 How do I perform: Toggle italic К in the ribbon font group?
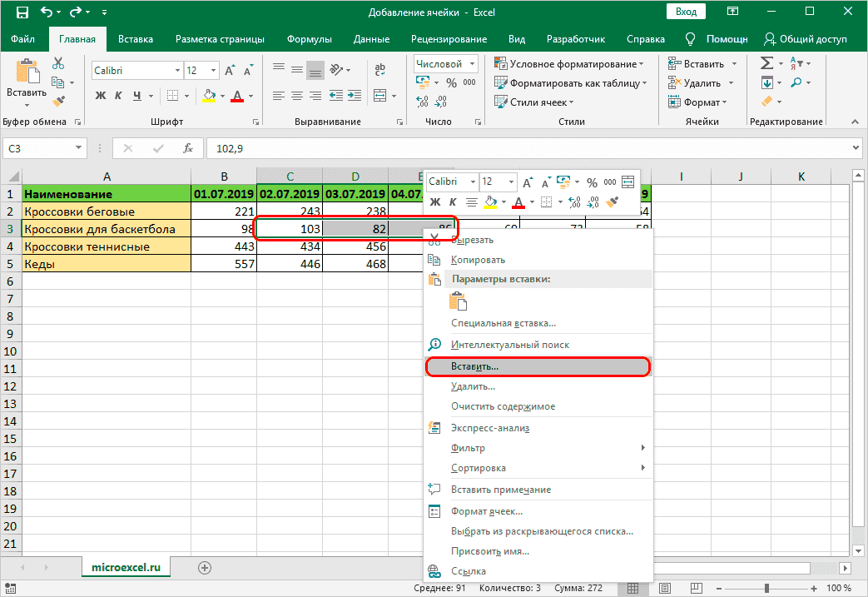119,95
